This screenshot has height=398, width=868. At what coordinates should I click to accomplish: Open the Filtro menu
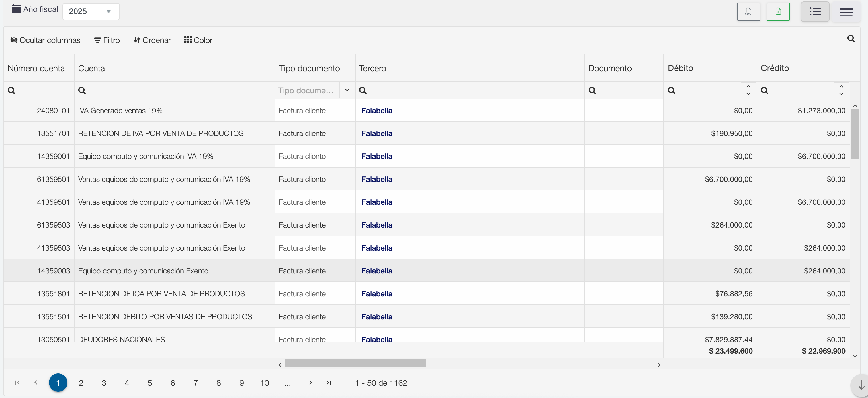(107, 40)
